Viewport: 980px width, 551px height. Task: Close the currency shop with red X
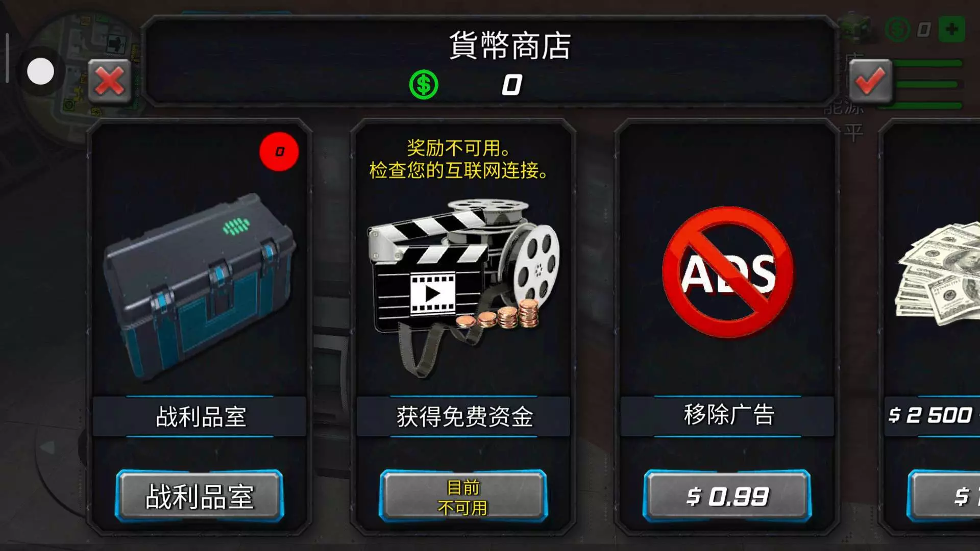[x=109, y=82]
